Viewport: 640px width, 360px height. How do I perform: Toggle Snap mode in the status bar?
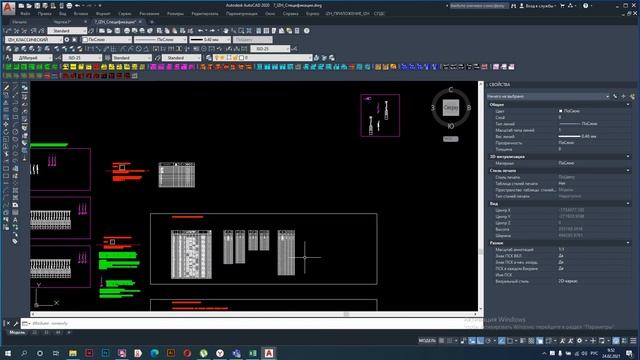pos(449,340)
